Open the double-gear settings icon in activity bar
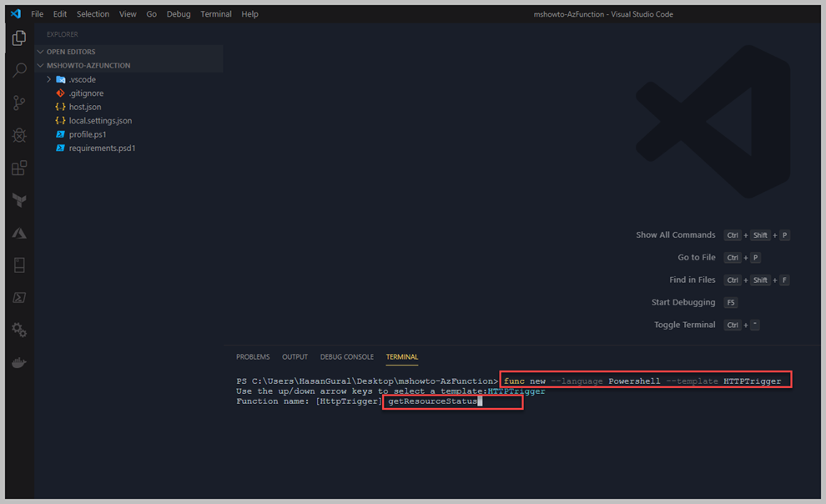826x504 pixels. (19, 330)
